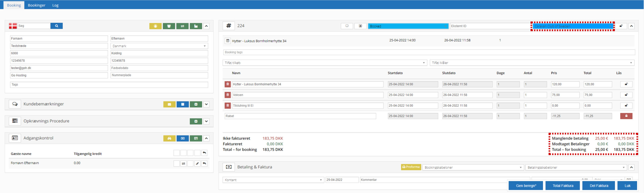
Task: Click the yellow customer profile icon button
Action: (x=155, y=26)
